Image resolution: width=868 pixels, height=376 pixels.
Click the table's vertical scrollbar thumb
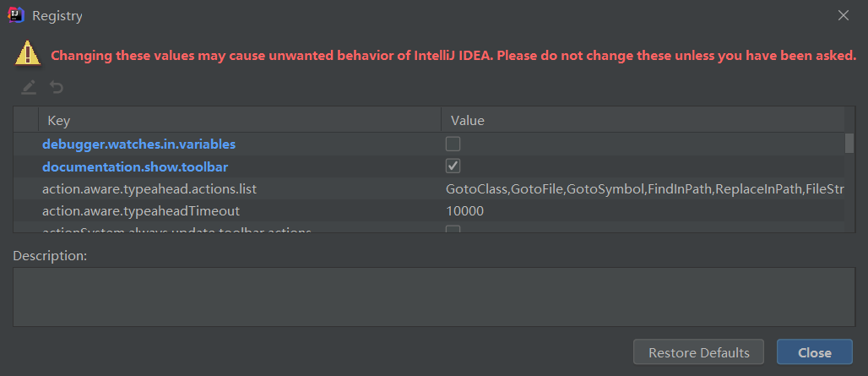pos(849,142)
